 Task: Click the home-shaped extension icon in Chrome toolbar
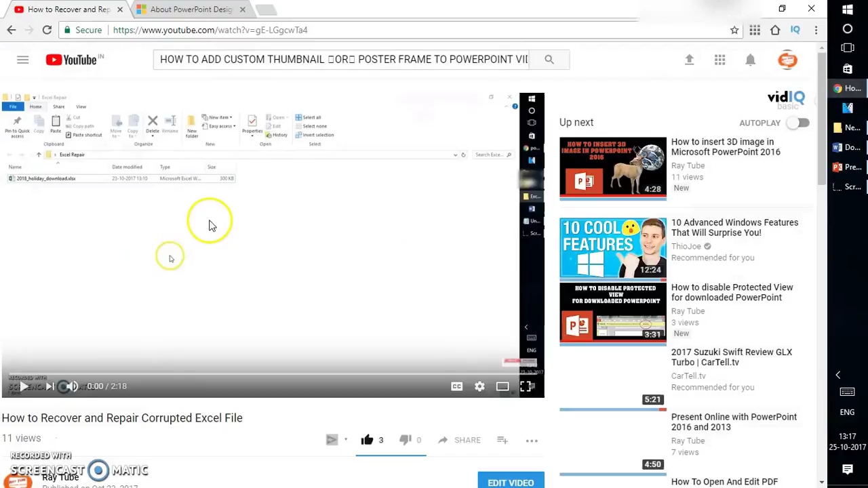point(775,30)
